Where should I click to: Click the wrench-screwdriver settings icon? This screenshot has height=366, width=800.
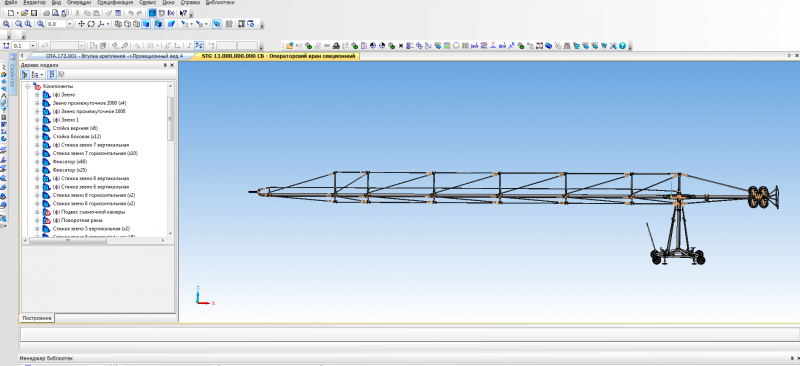coord(614,45)
